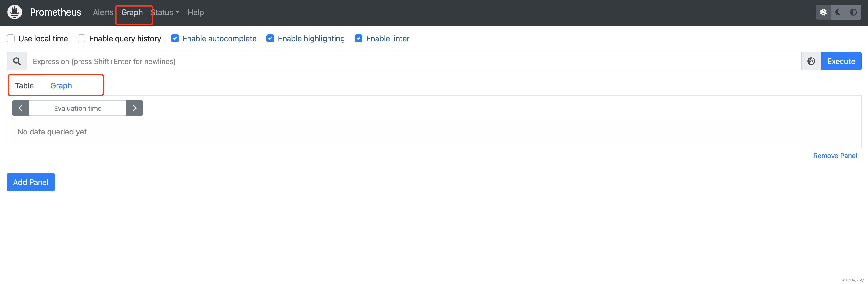Step evaluation time backward
This screenshot has height=284, width=868.
pos(21,108)
